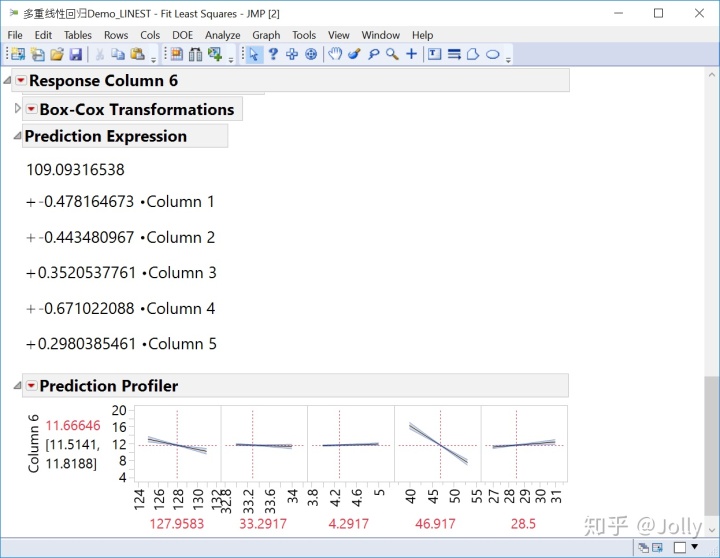Click the Copy icon in the toolbar
Viewport: 720px width, 558px height.
[118, 54]
